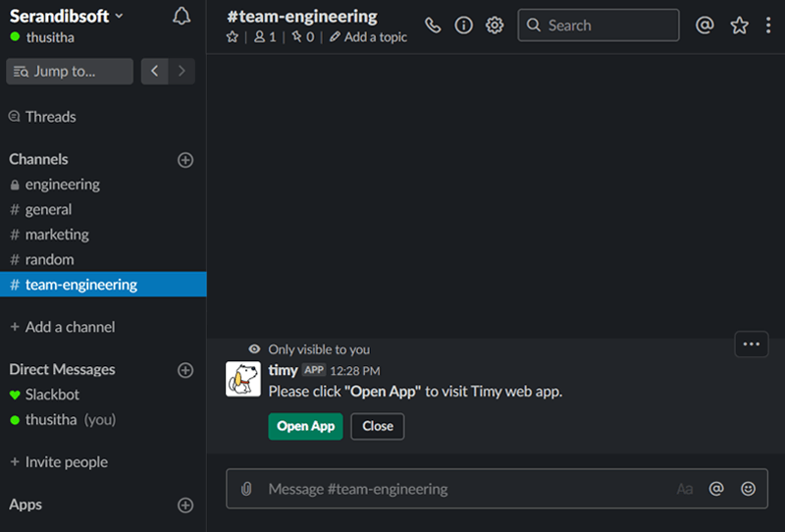Go forward in history
The image size is (785, 532).
182,71
